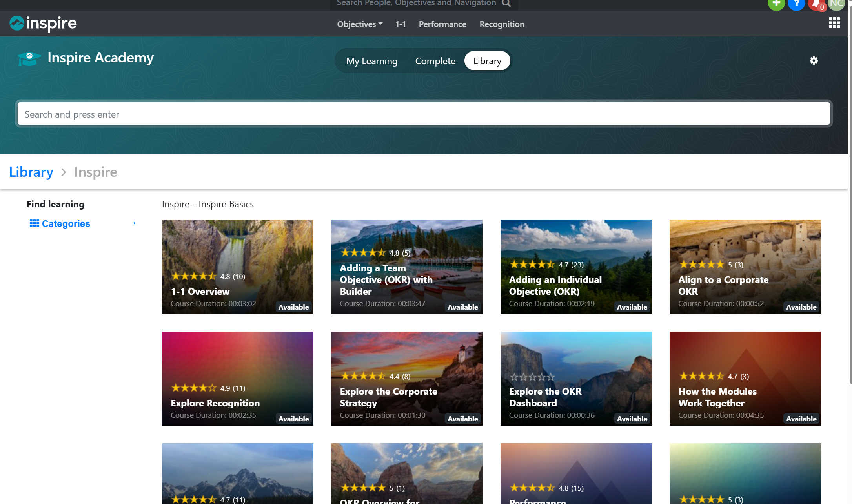The width and height of the screenshot is (852, 504).
Task: Click the Library breadcrumb link
Action: tap(31, 172)
